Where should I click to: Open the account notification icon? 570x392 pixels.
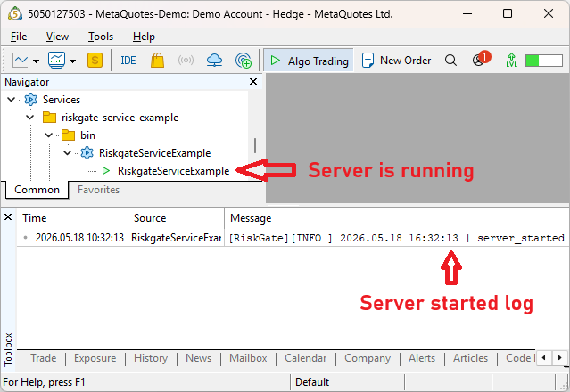481,59
